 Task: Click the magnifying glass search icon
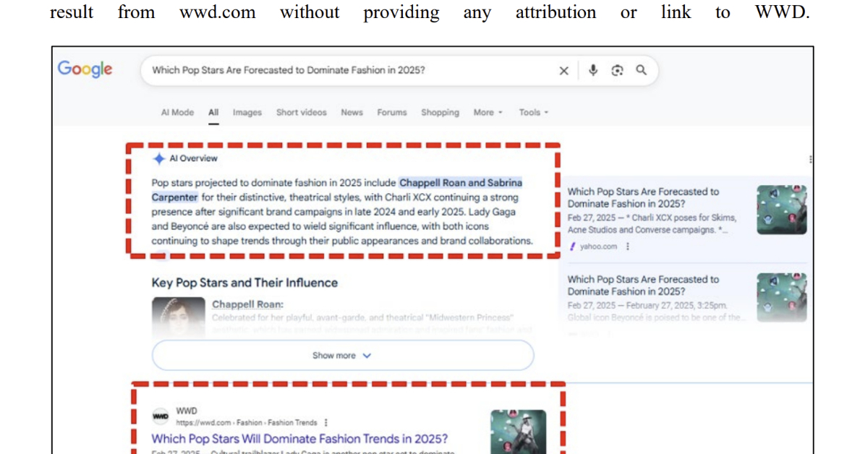coord(641,70)
